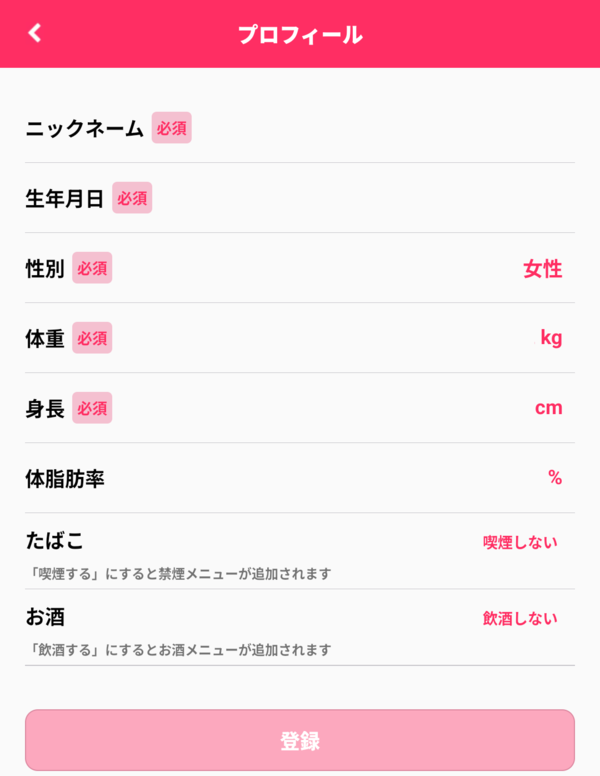Screen dimensions: 600x776
Task: Tap the 登録 button
Action: [300, 740]
